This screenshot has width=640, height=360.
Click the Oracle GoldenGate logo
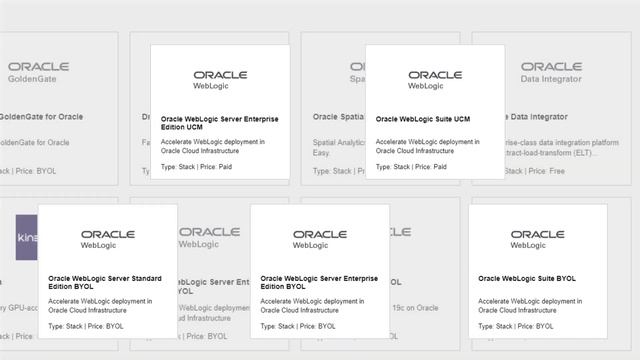tap(38, 72)
